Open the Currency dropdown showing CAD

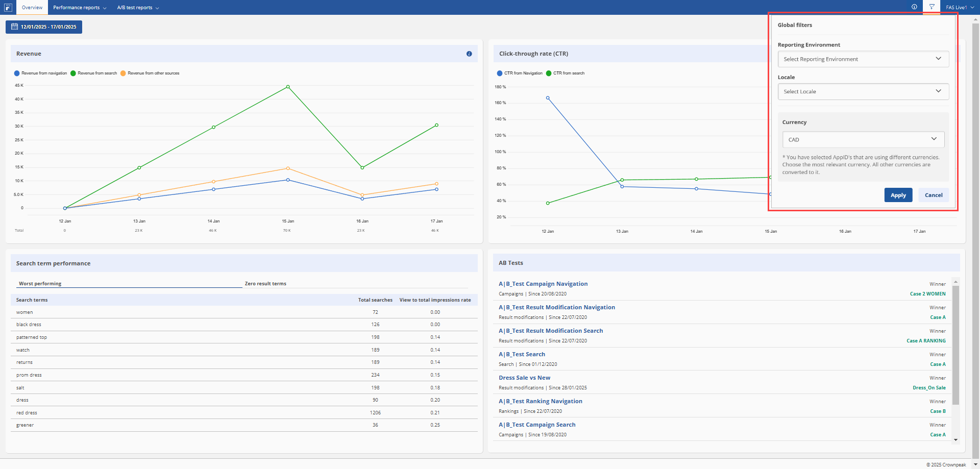click(x=863, y=139)
